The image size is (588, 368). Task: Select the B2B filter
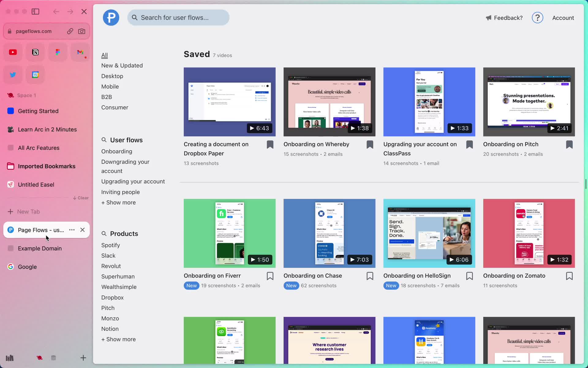[107, 97]
